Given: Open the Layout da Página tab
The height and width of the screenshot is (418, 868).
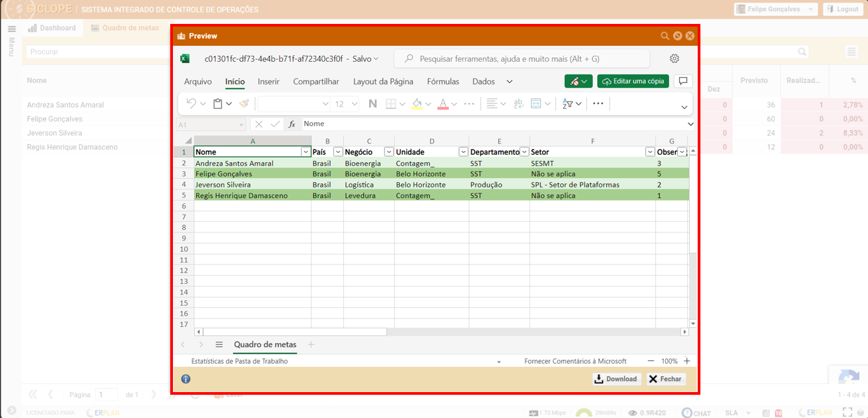Looking at the screenshot, I should point(383,82).
